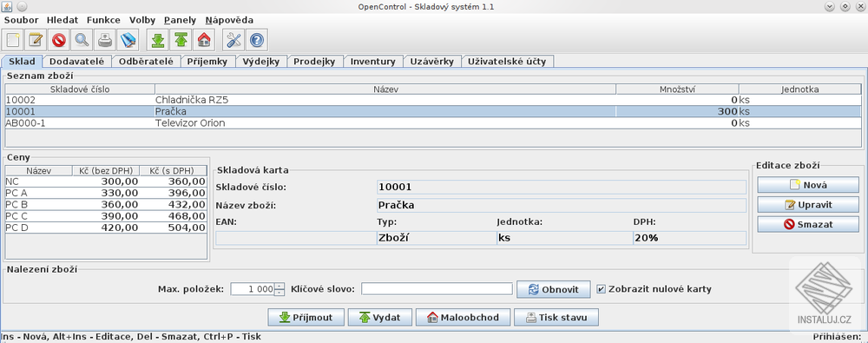Select the PC B price row

106,204
